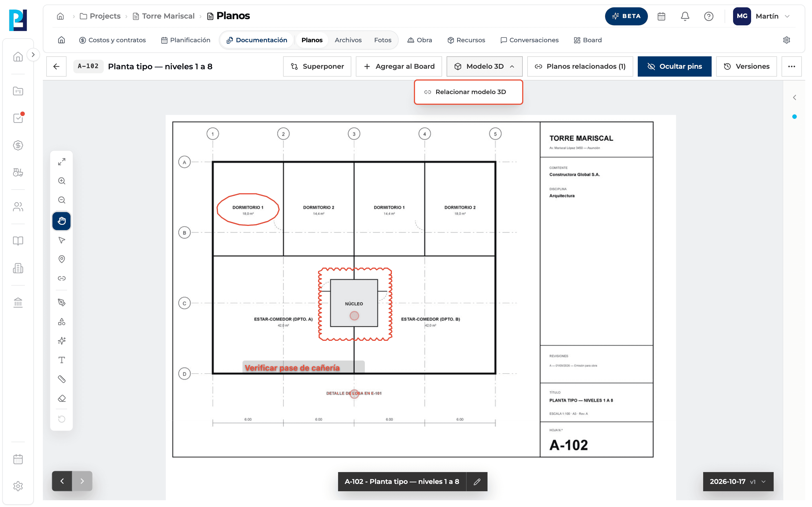Click the pin marker inside Núcleo
Screen dimensions: 812x507
[x=354, y=315]
